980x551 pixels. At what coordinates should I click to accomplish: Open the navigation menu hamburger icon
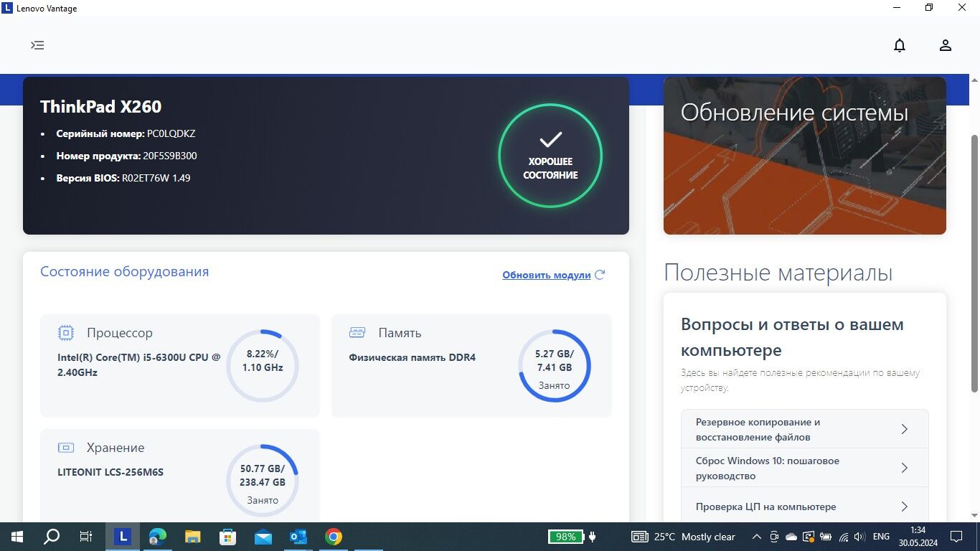pos(37,45)
